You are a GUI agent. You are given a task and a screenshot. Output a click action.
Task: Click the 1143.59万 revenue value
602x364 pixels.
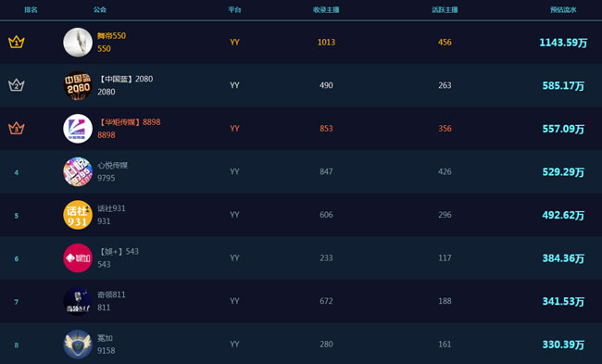563,43
